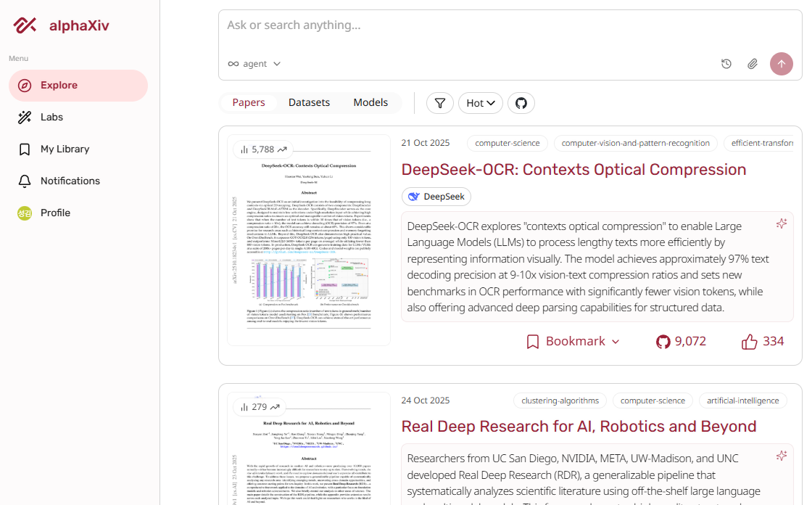
Task: Toggle the GitHub filter icon
Action: pyautogui.click(x=521, y=103)
